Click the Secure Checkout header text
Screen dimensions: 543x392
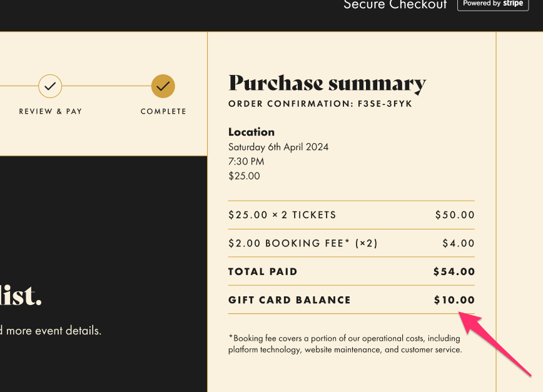pos(395,5)
